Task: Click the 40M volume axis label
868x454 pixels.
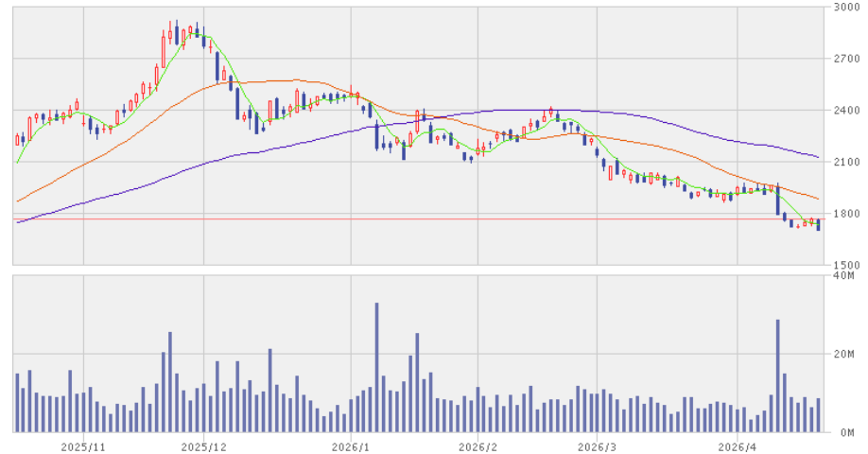Action: tap(844, 276)
